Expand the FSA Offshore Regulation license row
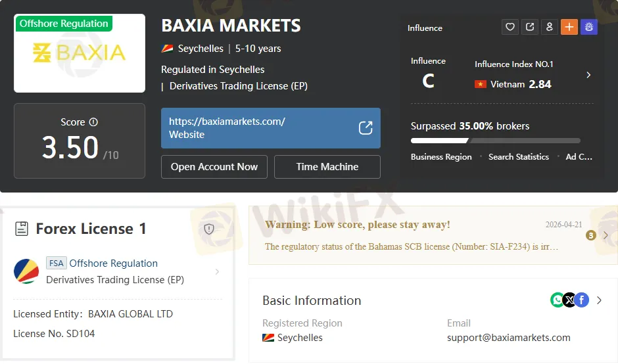The width and height of the screenshot is (618, 364). 217,271
